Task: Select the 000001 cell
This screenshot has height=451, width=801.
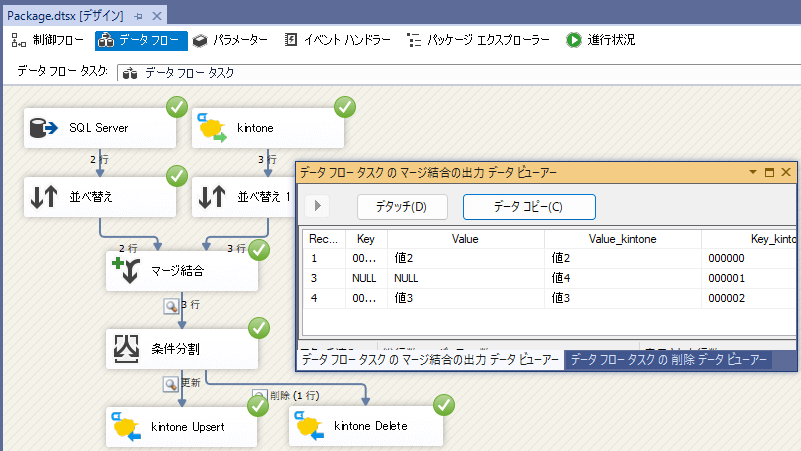Action: (749, 278)
